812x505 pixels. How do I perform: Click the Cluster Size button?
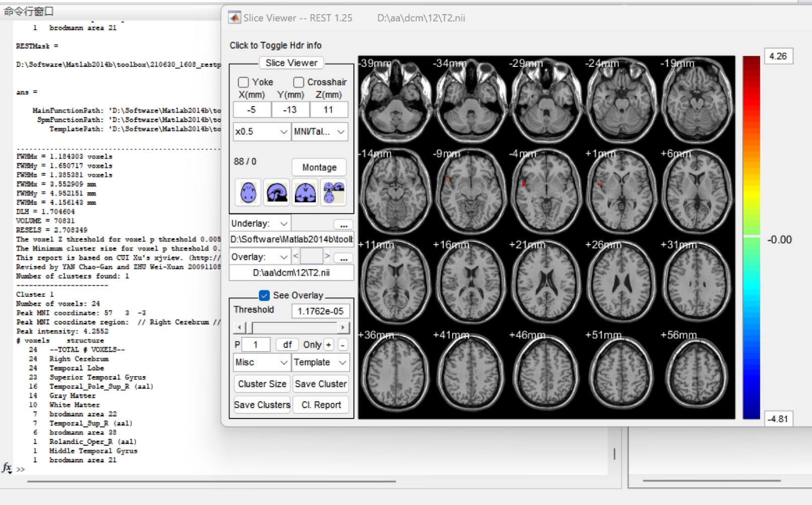pyautogui.click(x=262, y=384)
